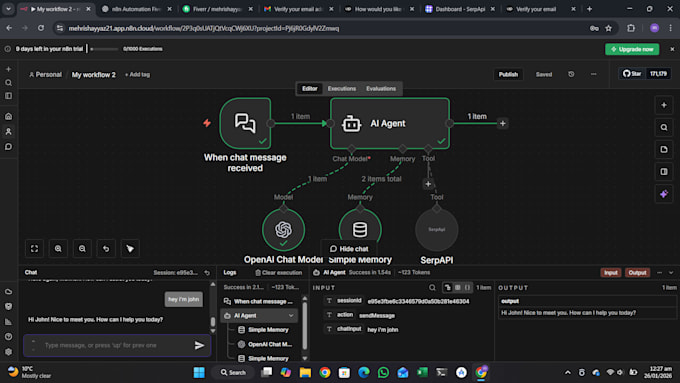Click the settings gear in left sidebar

tap(8, 351)
